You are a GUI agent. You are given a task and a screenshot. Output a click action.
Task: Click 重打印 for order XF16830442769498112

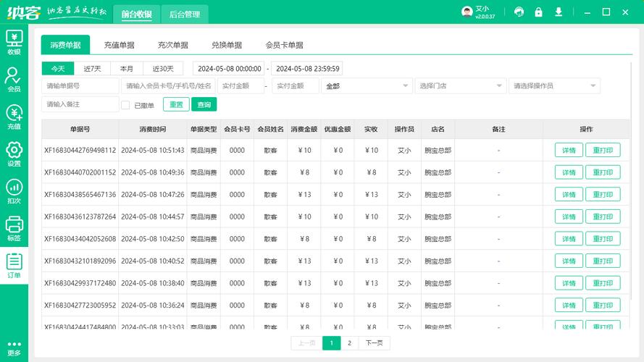603,150
